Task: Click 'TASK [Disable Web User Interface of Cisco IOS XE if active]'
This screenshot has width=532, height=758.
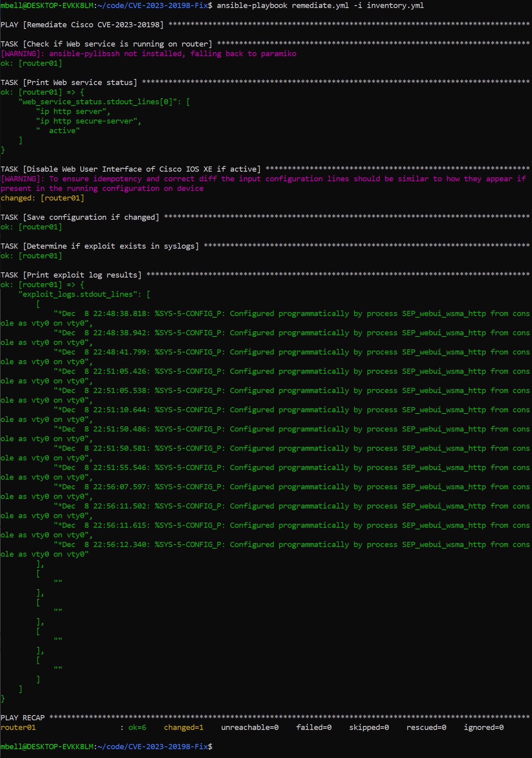Action: pos(131,169)
